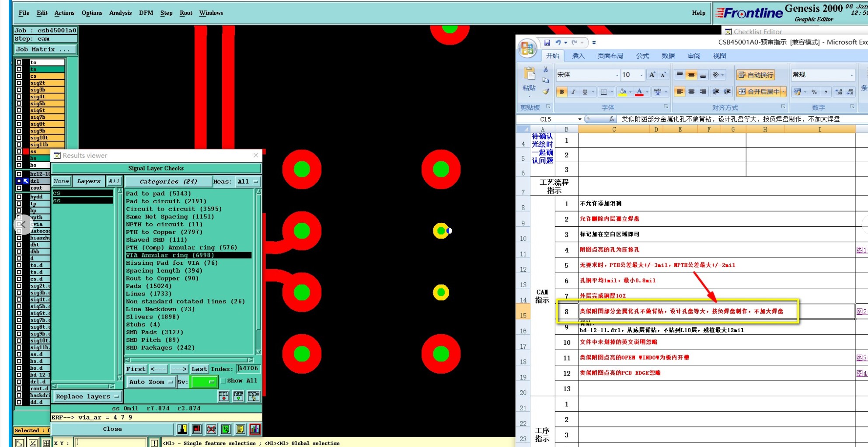Toggle the 'cs' layer checkbox

[19, 76]
